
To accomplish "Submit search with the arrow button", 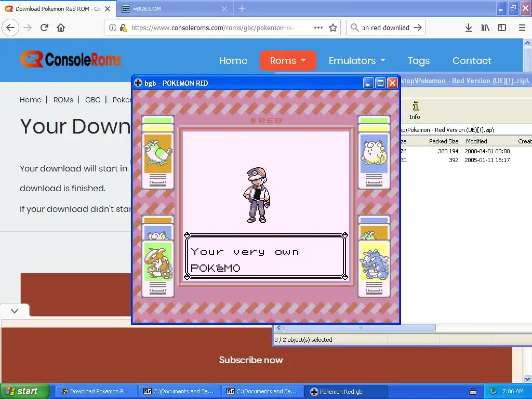I will coord(418,28).
